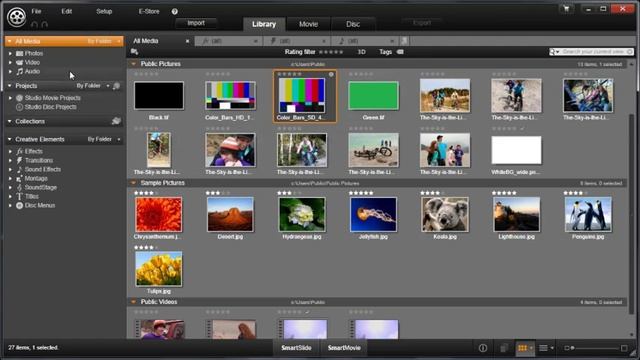The image size is (640, 360).
Task: Set the five-star Rating filter
Action: [331, 52]
